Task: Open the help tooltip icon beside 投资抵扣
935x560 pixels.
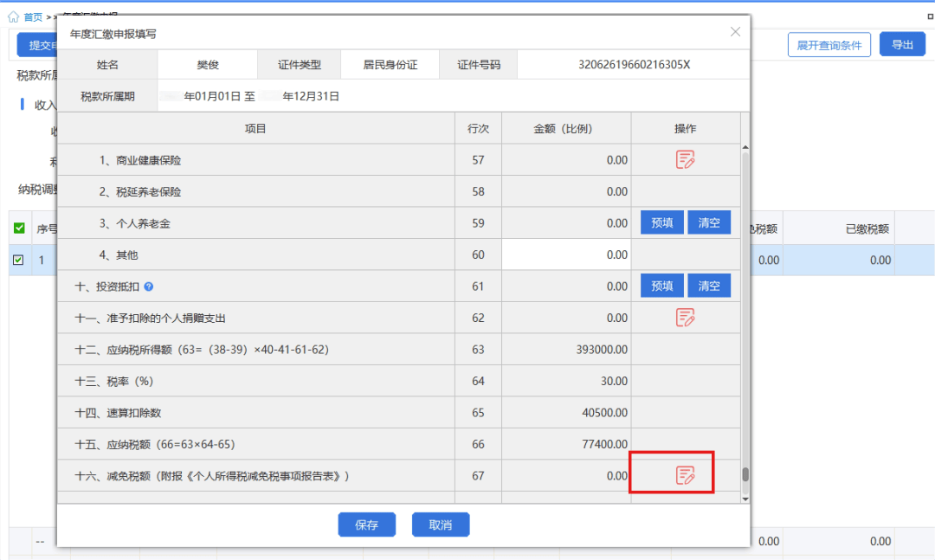Action: pyautogui.click(x=148, y=286)
